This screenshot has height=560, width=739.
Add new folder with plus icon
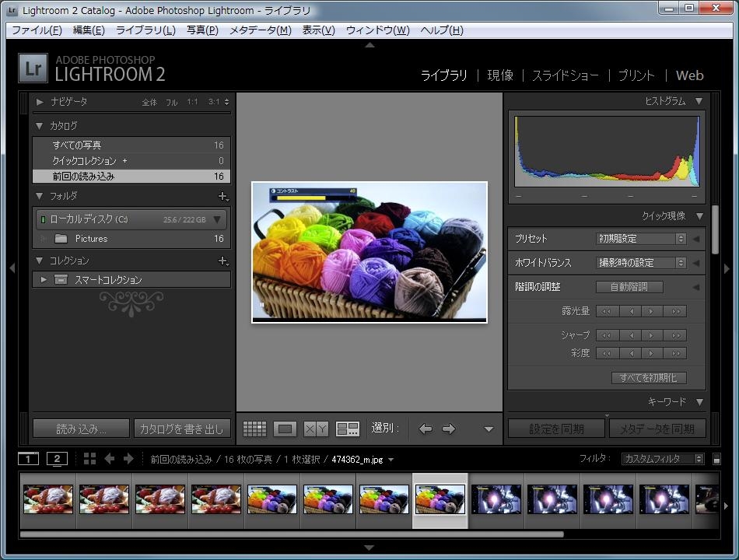pyautogui.click(x=222, y=197)
